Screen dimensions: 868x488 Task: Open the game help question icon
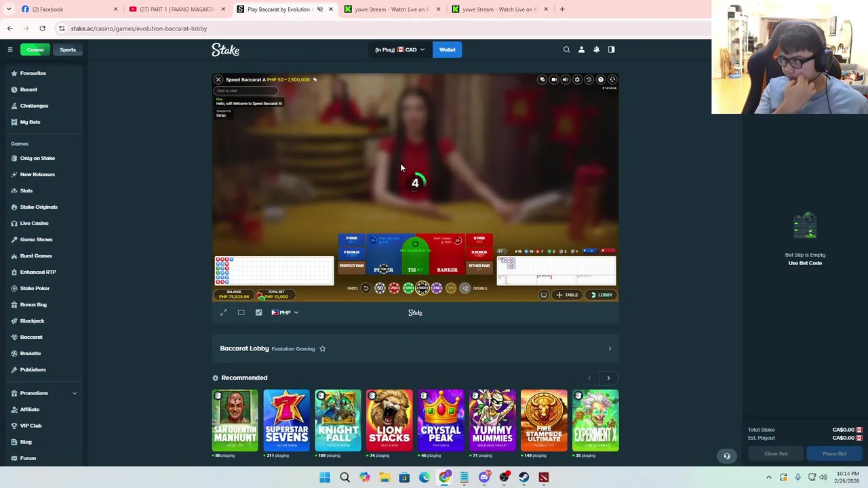(600, 79)
